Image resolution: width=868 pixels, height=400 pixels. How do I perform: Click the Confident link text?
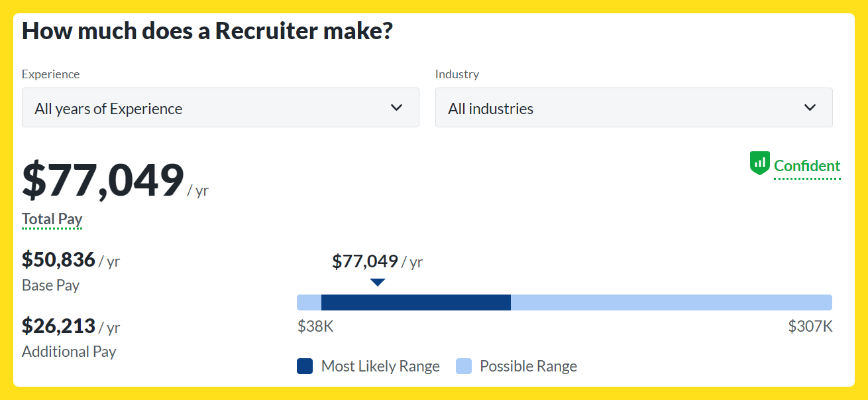click(x=807, y=166)
